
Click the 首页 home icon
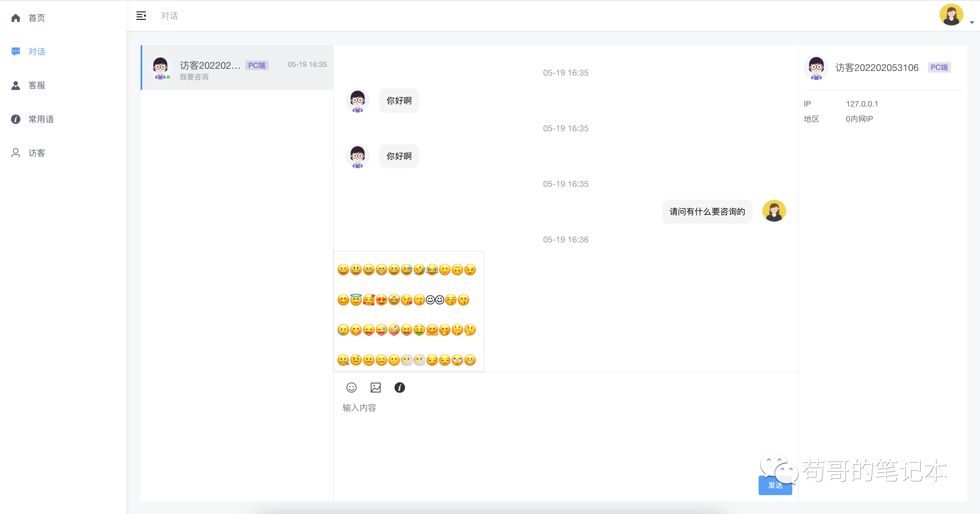coord(16,18)
